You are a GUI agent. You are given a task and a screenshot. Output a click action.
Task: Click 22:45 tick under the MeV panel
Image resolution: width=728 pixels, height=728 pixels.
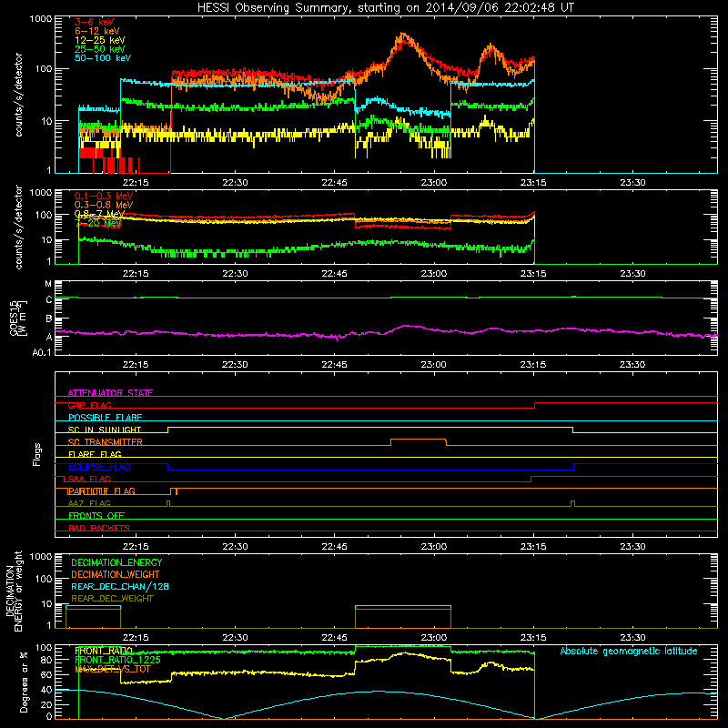tap(334, 274)
